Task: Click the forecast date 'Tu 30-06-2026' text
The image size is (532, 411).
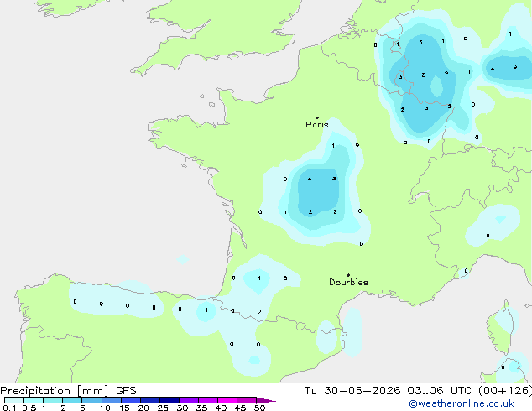Action: 352,391
